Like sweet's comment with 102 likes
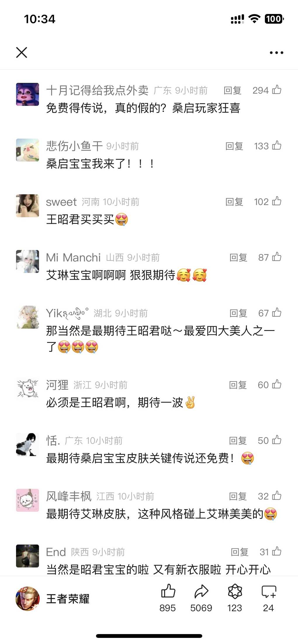Image resolution: width=298 pixels, height=644 pixels. pos(277,201)
